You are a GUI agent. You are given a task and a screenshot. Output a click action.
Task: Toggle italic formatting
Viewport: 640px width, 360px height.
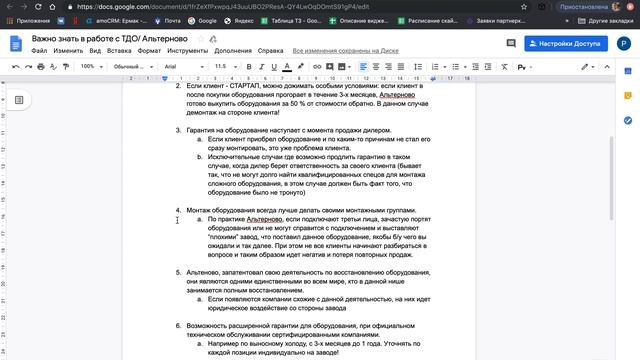tap(262, 67)
